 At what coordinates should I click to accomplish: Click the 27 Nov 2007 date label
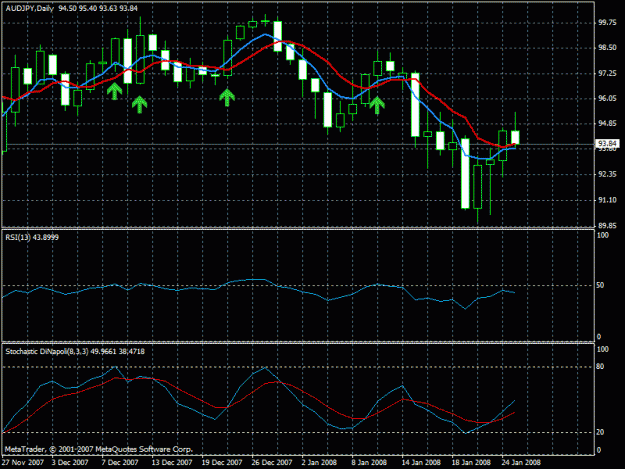tap(22, 462)
